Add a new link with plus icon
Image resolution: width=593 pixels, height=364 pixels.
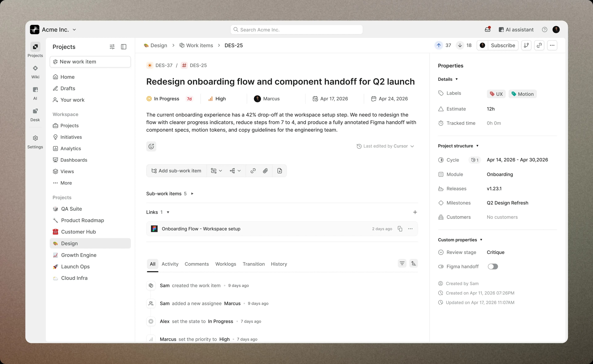415,212
